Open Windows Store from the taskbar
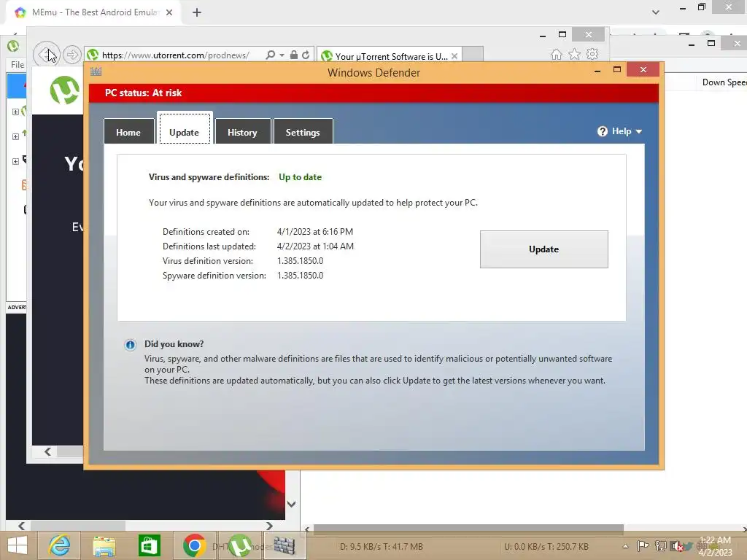 coord(149,545)
